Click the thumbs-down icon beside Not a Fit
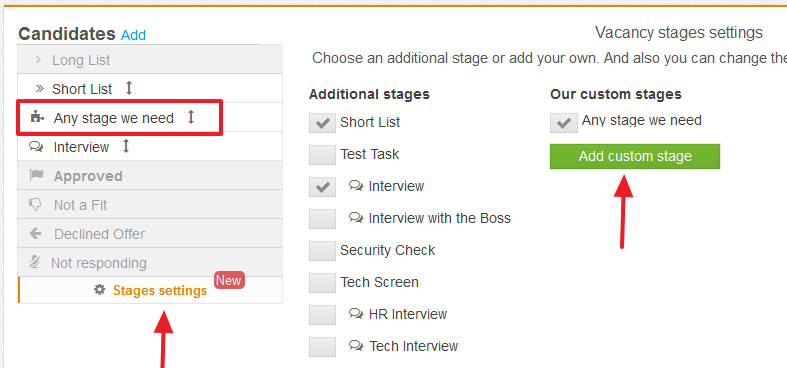 pyautogui.click(x=36, y=204)
